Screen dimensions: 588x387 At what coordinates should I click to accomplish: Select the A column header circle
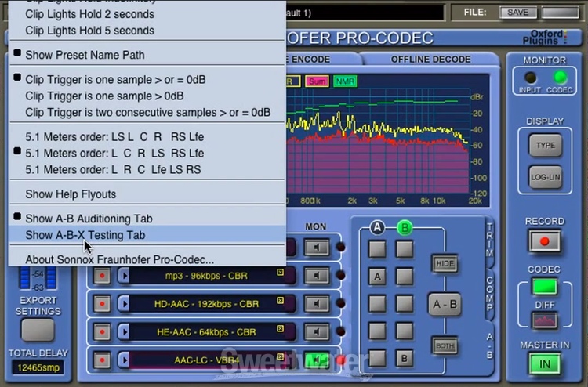coord(377,227)
